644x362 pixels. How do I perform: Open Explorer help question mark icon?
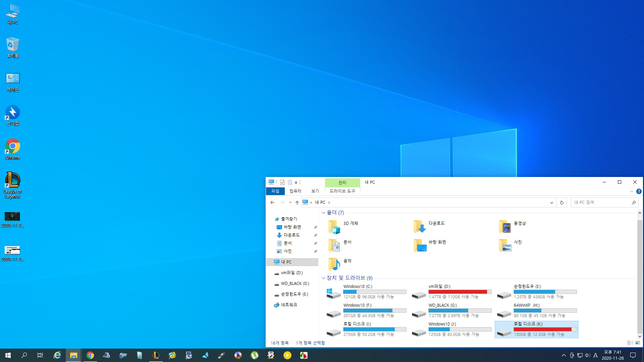tap(639, 191)
